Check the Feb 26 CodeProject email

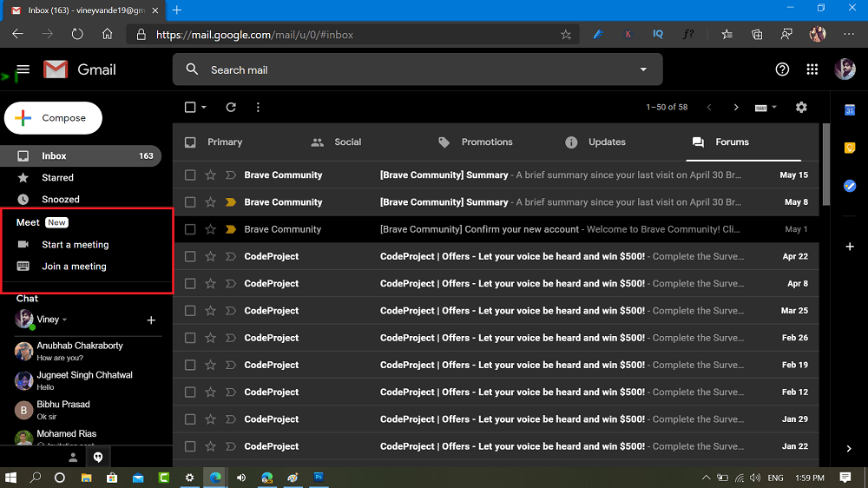coord(190,338)
